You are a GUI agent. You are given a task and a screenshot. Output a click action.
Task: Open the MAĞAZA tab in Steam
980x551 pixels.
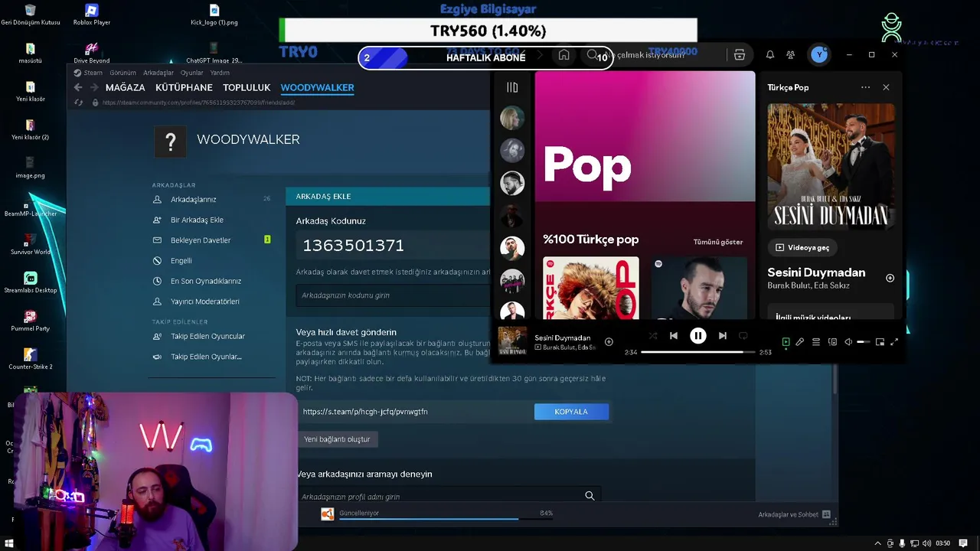tap(125, 88)
